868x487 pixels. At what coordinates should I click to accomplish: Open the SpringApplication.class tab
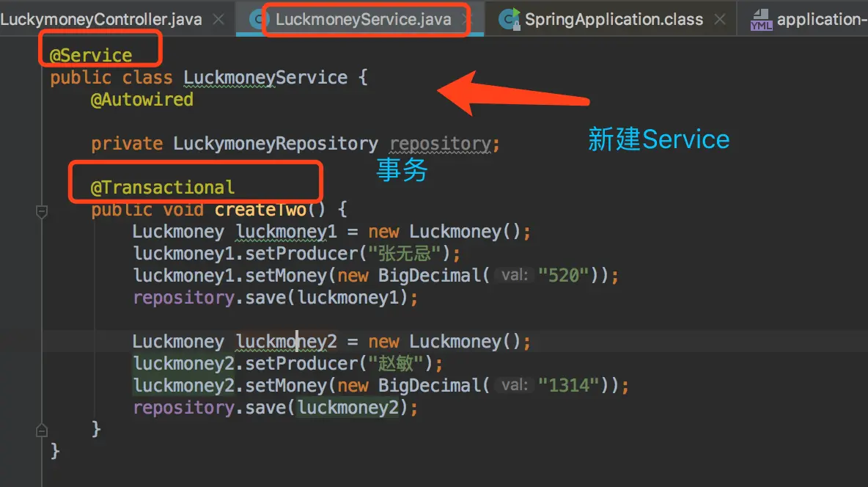pyautogui.click(x=614, y=19)
